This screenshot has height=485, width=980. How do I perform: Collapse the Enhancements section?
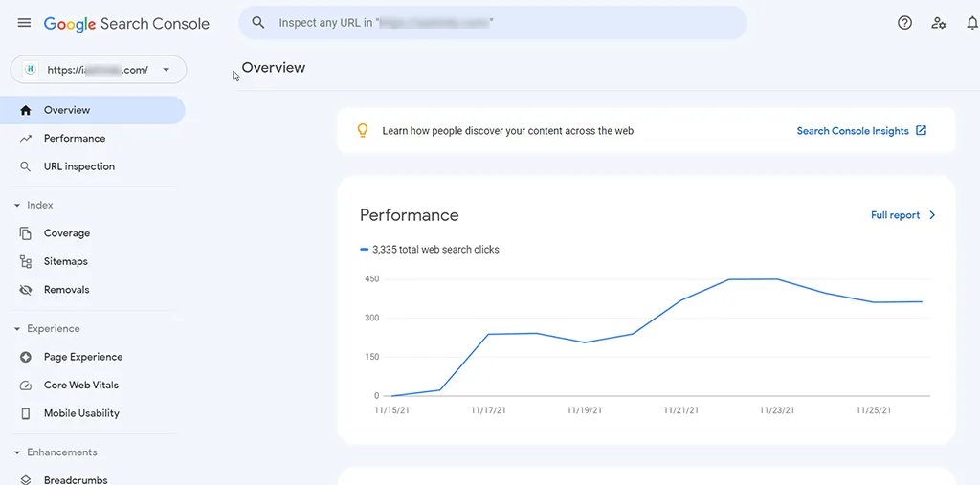coord(17,452)
